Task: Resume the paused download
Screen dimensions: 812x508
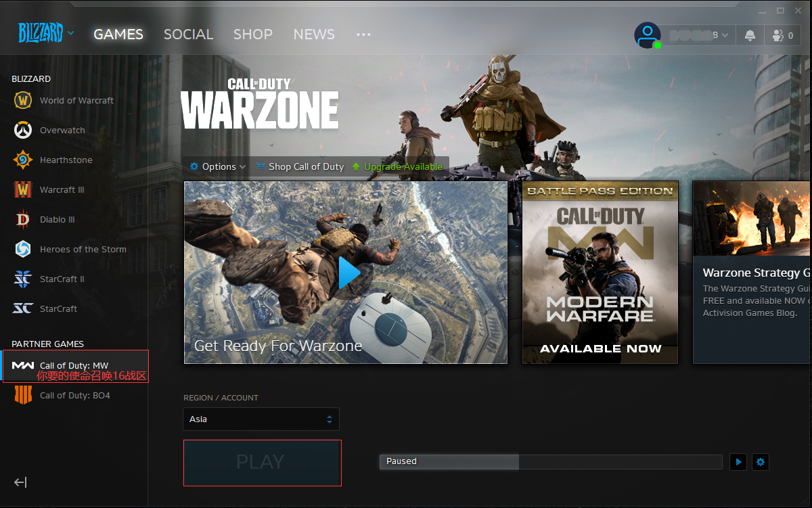Action: [x=738, y=462]
